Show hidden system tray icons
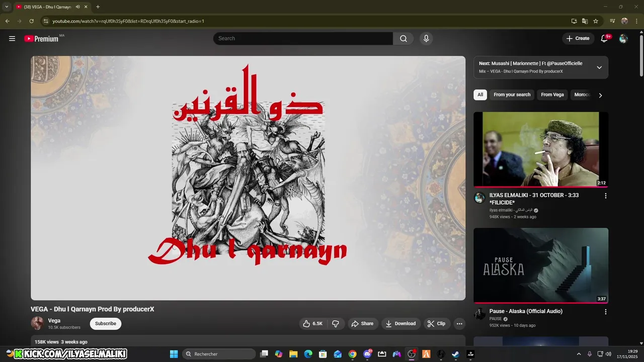This screenshot has height=362, width=644. click(579, 354)
